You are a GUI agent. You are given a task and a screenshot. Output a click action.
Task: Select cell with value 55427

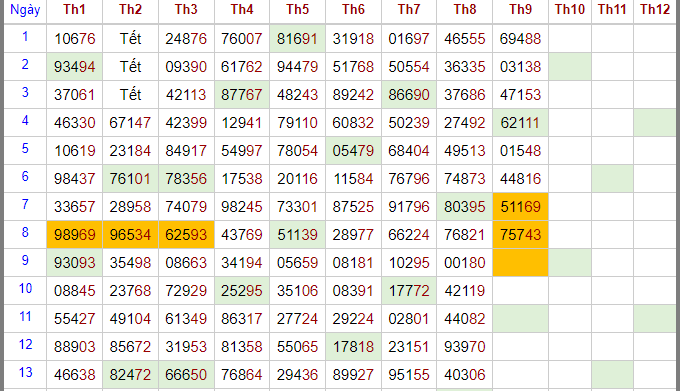click(x=74, y=319)
